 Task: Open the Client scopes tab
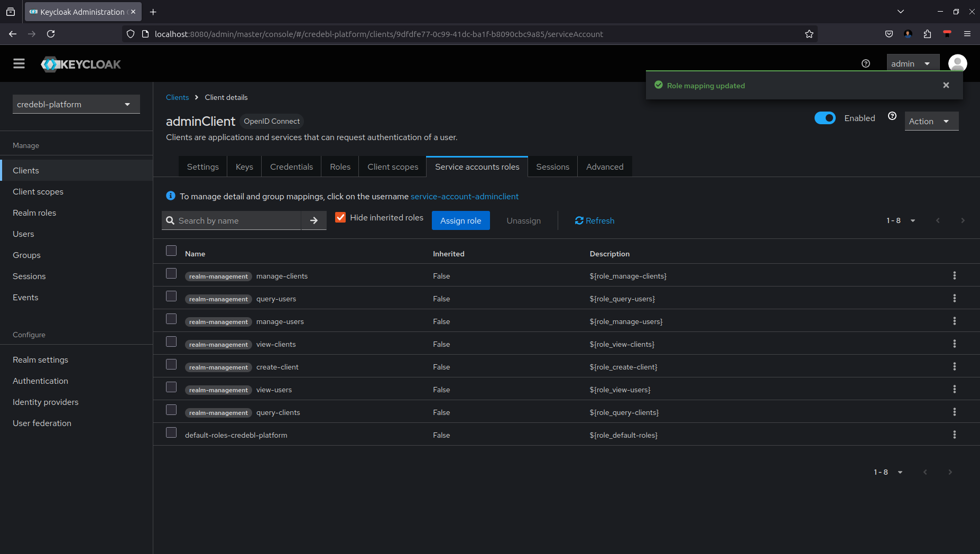393,167
